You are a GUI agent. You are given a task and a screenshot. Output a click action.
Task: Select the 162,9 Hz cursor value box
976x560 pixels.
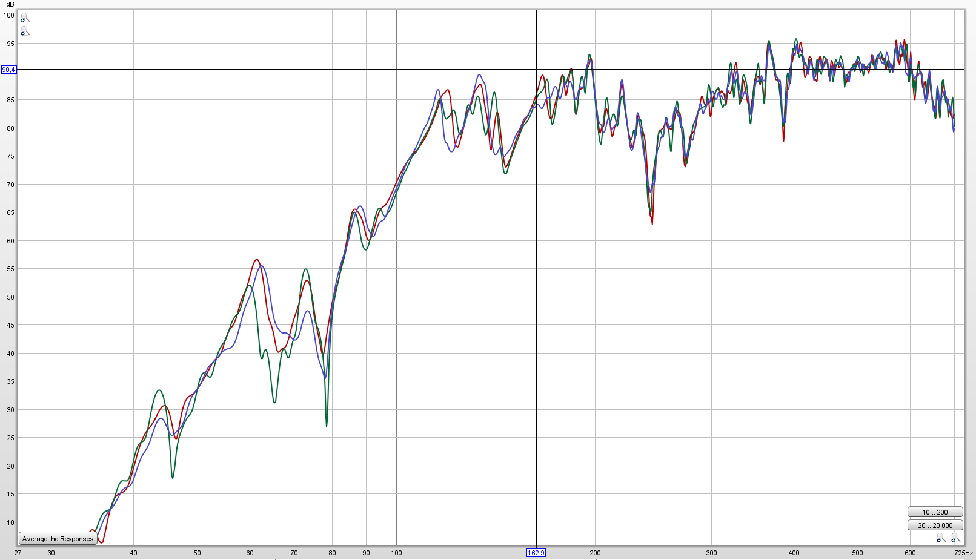coord(536,553)
